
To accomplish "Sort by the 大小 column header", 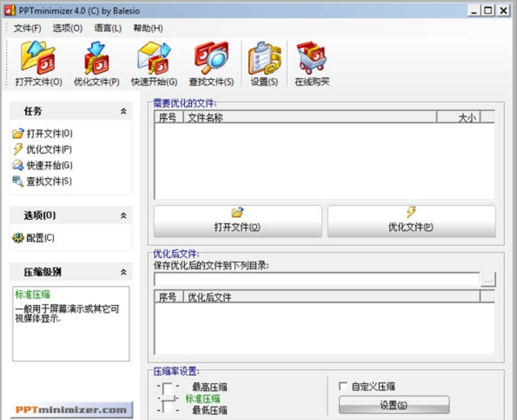I will tap(459, 118).
